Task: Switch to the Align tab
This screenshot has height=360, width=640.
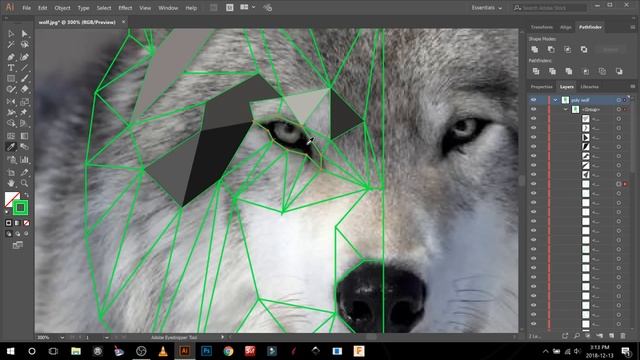Action: point(565,27)
